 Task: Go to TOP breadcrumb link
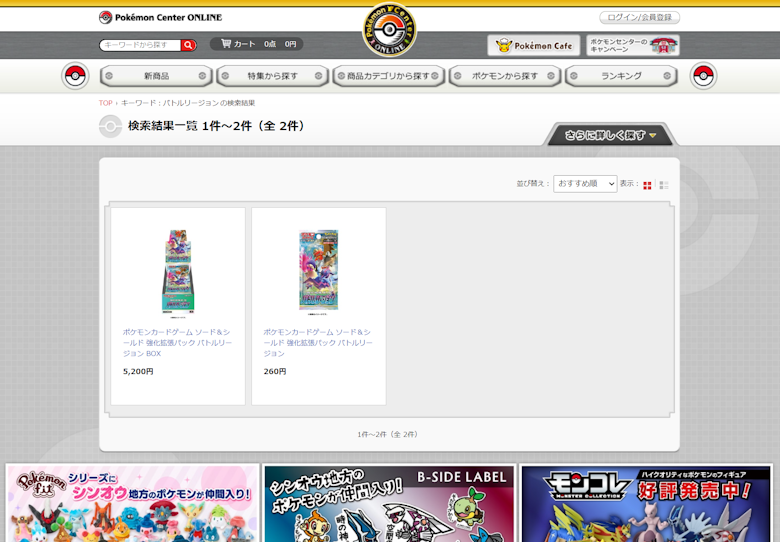pos(105,103)
